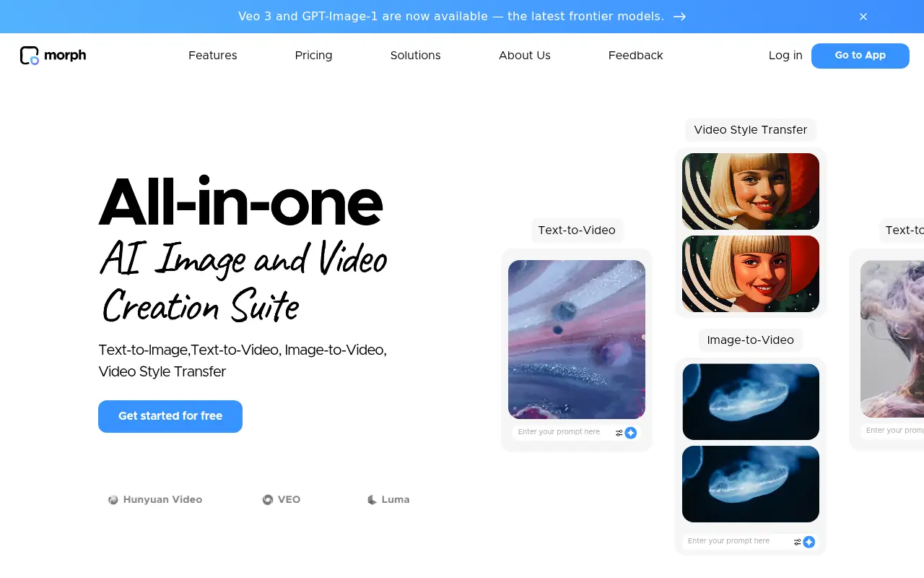The height and width of the screenshot is (578, 924).
Task: Open the Pricing page
Action: 313,56
